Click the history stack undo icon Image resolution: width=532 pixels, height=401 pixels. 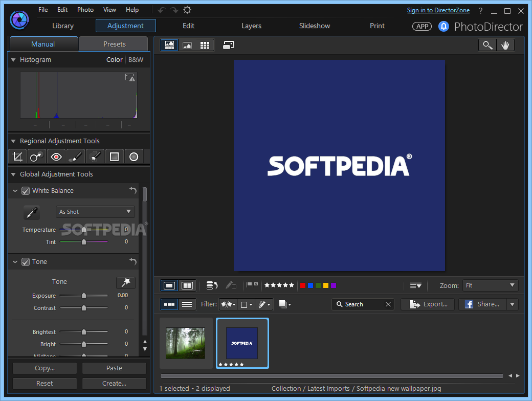pos(212,285)
